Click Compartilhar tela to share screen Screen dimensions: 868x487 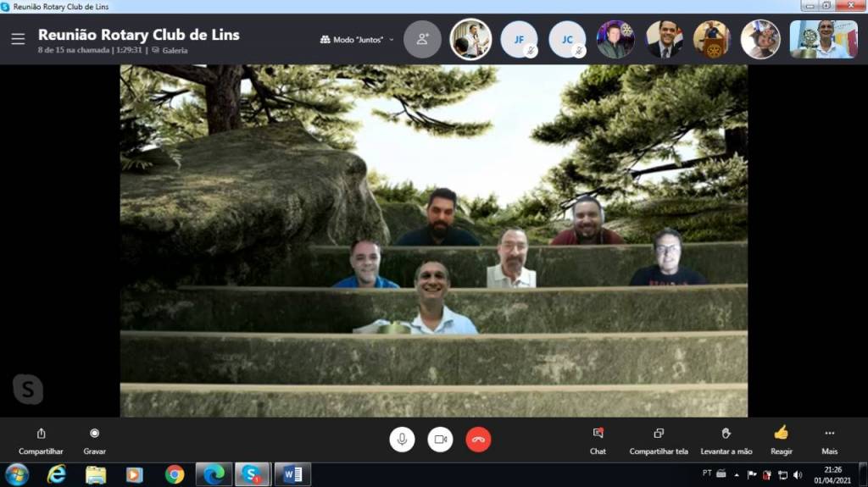click(659, 440)
